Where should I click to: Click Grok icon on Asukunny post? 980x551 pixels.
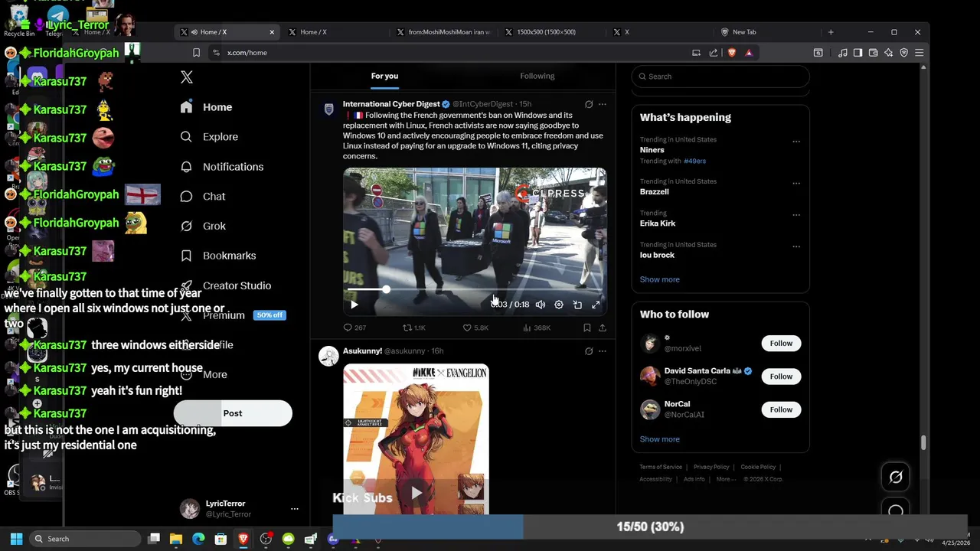click(x=589, y=351)
